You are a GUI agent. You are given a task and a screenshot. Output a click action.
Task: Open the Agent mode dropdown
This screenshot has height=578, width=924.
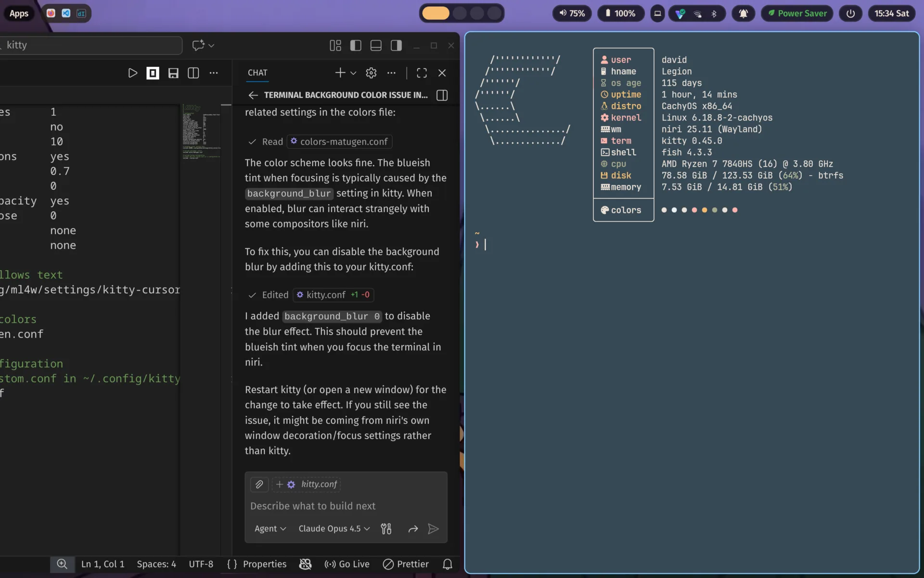pos(270,528)
